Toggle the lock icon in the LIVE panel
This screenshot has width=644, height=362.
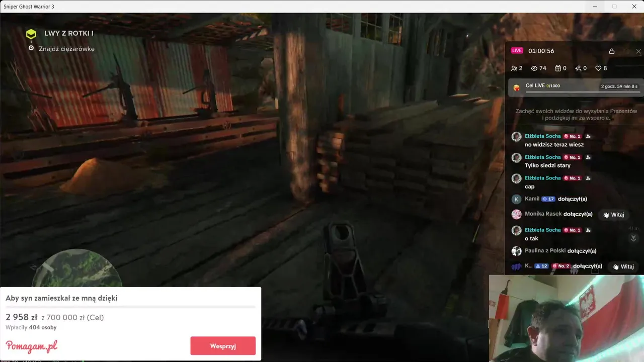(x=612, y=51)
